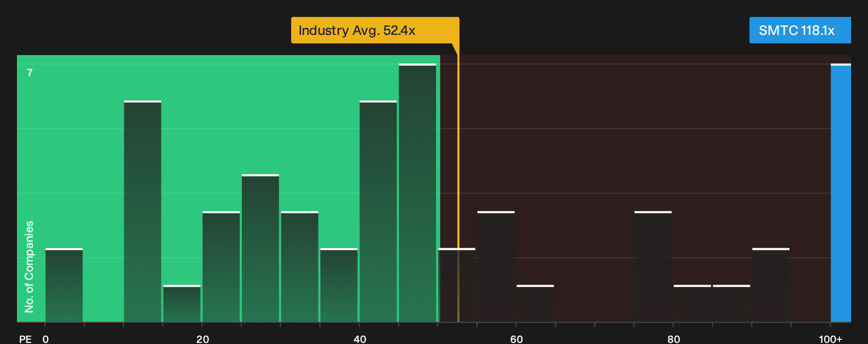Click the Industry Avg. 52.4x label
This screenshot has width=868, height=344.
[x=375, y=30]
